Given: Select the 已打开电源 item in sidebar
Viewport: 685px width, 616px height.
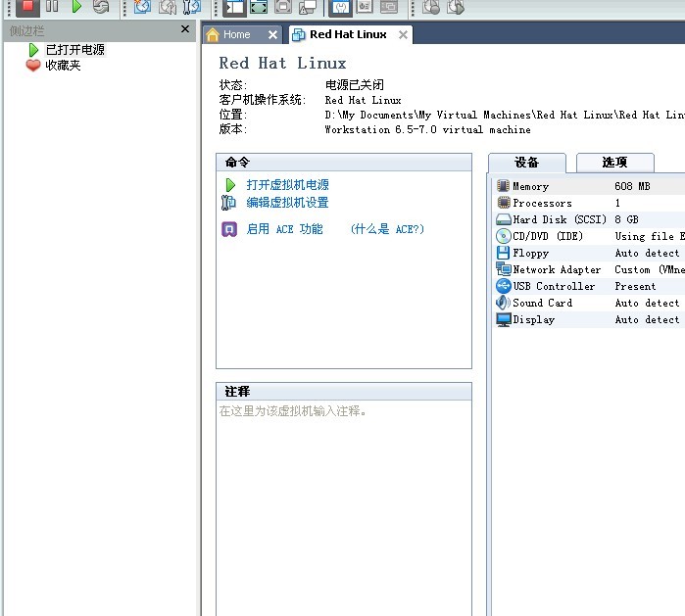Looking at the screenshot, I should (x=74, y=49).
